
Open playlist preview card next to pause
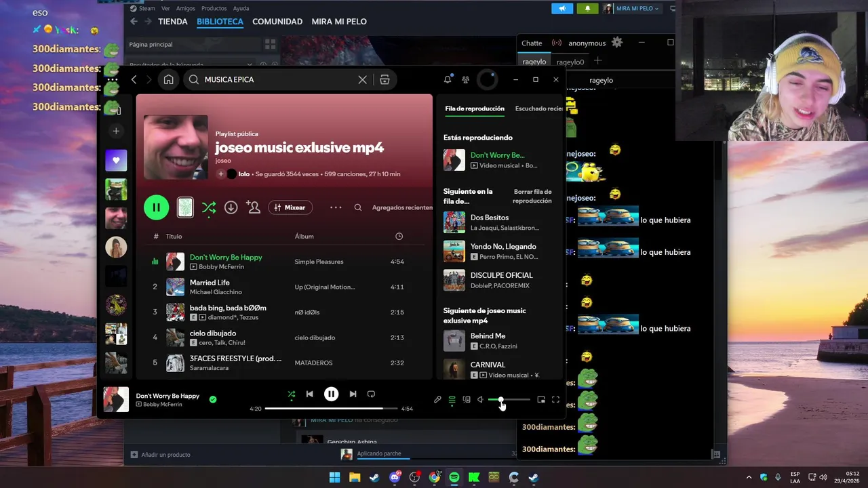(x=185, y=207)
